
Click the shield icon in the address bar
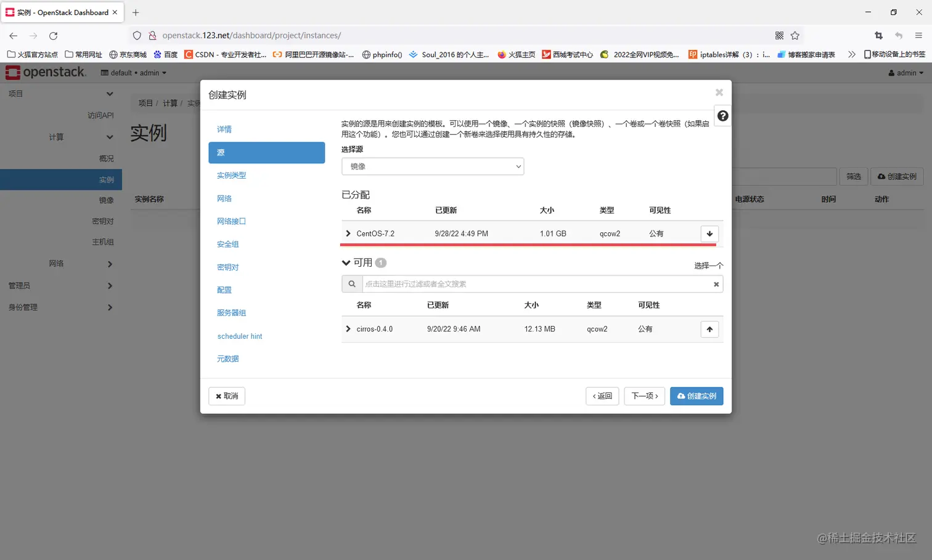pyautogui.click(x=137, y=35)
